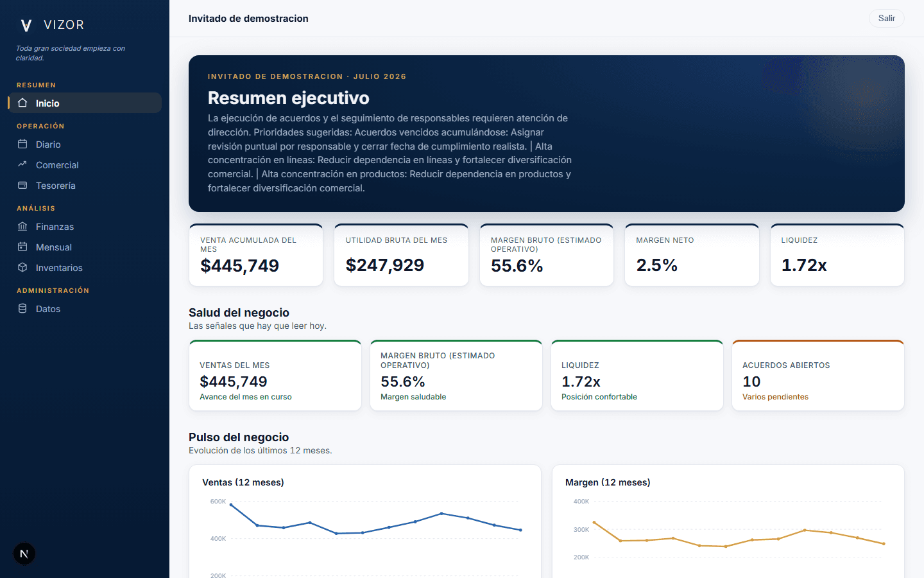Select Mensual in the sidebar
This screenshot has height=578, width=924.
[85, 247]
